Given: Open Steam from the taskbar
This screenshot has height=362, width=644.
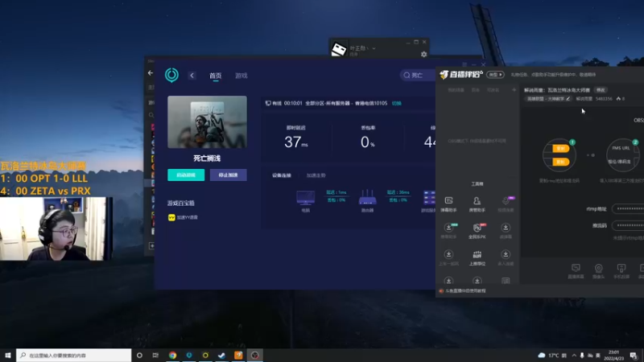Looking at the screenshot, I should coord(222,356).
